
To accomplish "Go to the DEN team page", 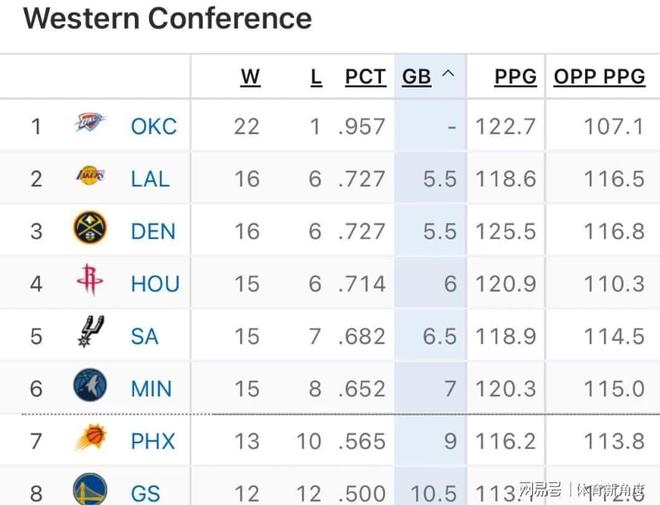I will click(x=152, y=231).
